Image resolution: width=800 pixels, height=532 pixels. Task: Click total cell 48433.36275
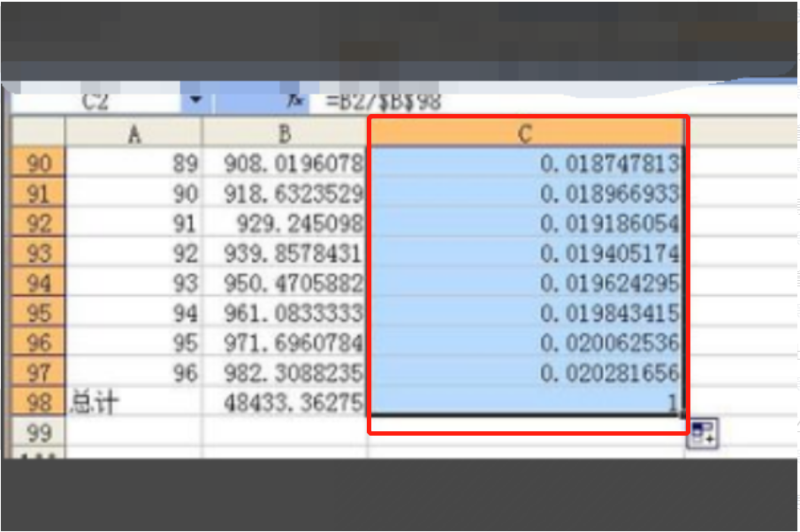(x=285, y=404)
